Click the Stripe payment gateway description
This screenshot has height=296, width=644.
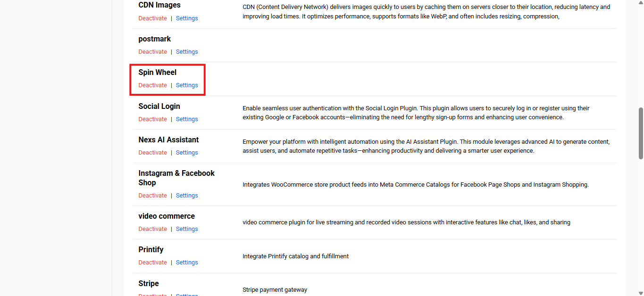[275, 290]
